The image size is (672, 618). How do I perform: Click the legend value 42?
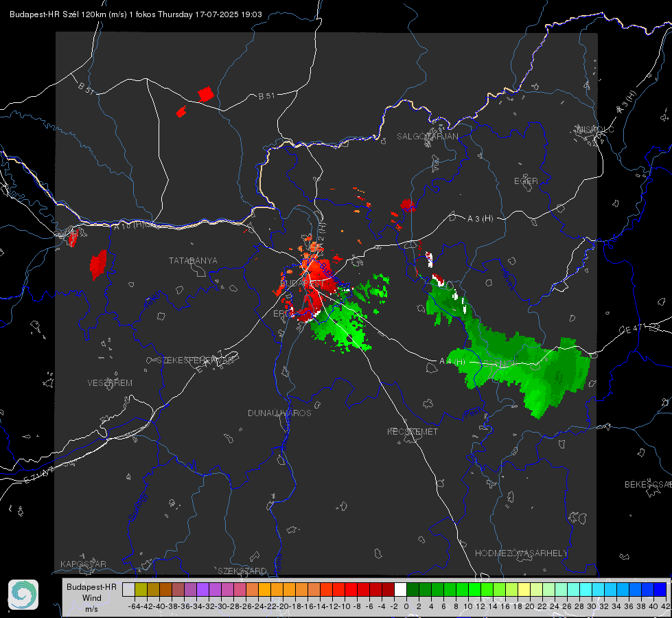[x=666, y=606]
